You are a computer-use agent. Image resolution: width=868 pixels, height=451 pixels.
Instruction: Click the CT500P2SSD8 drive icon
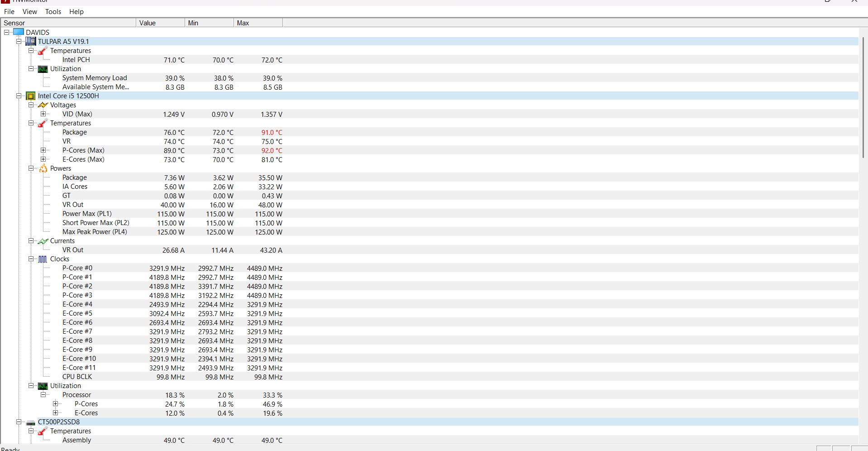pos(31,422)
